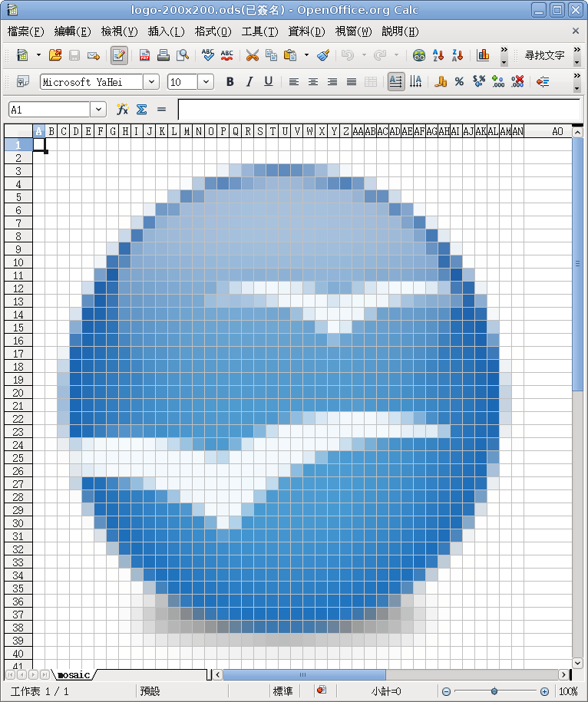Select the Cut scissors icon

(x=252, y=55)
